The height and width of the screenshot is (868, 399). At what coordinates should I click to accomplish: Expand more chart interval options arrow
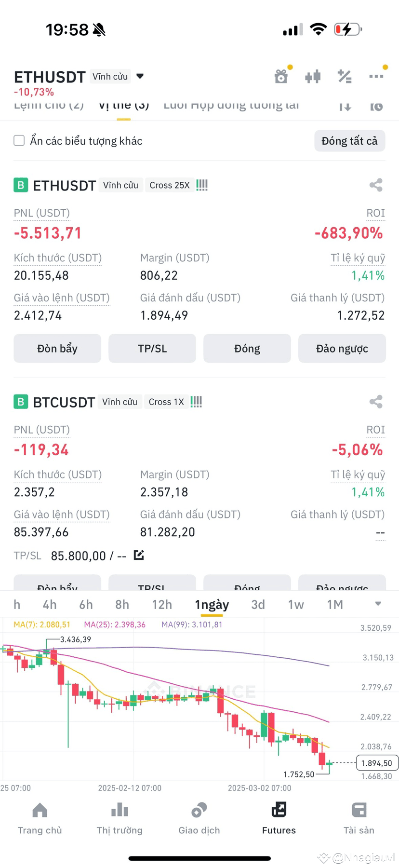[x=378, y=604]
